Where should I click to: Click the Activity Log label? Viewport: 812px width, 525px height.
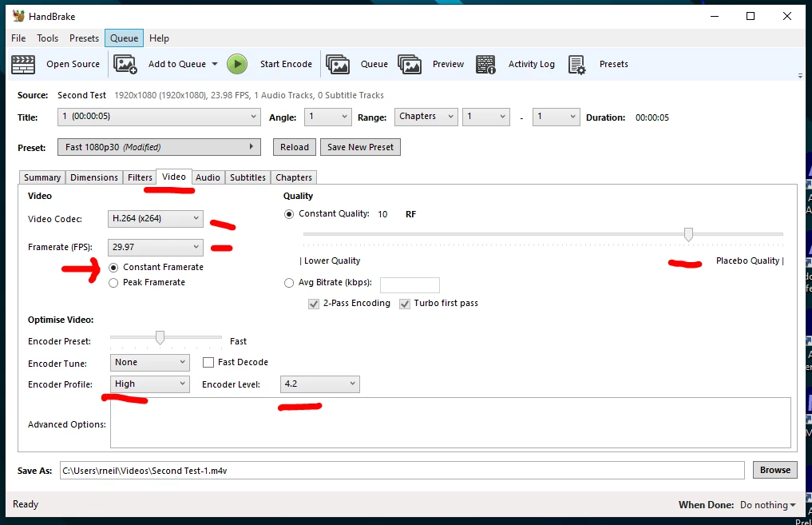point(531,64)
